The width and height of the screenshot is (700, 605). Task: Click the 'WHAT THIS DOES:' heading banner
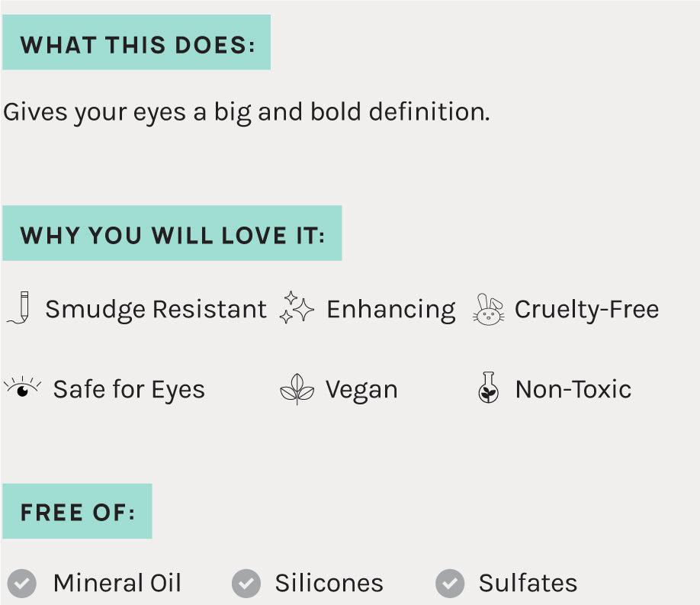pyautogui.click(x=136, y=43)
